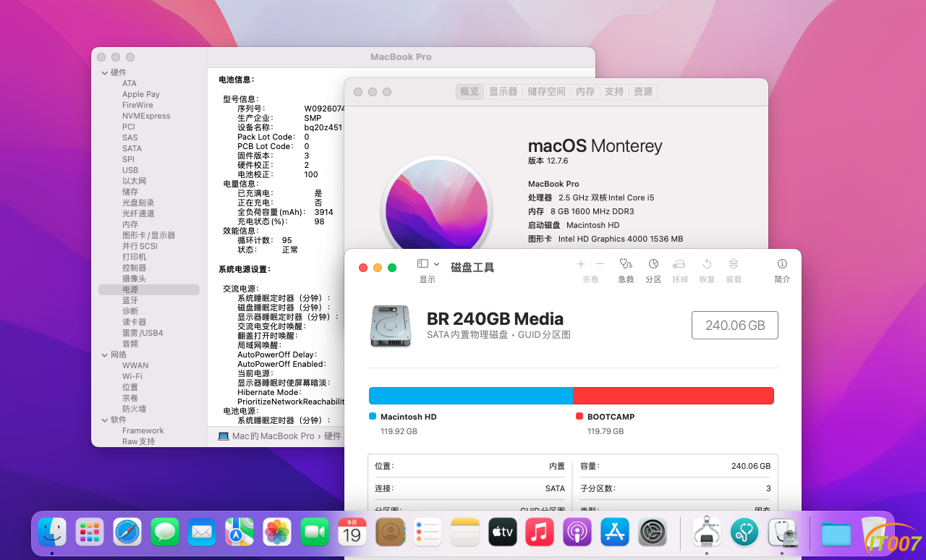Open the sidebar display (显示) dropdown

(428, 265)
